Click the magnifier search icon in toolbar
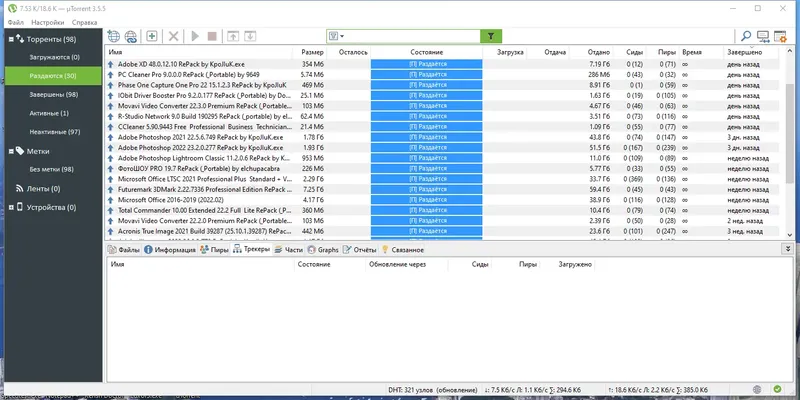The image size is (800, 400). click(x=745, y=36)
